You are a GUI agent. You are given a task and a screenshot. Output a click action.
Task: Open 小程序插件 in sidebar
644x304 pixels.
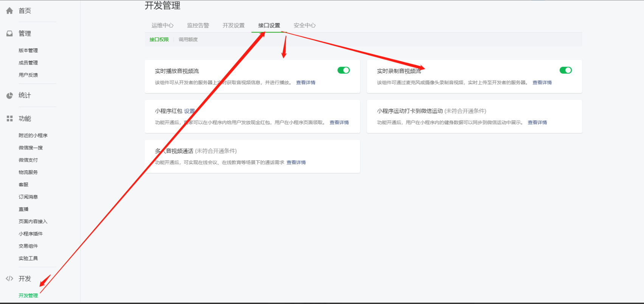(x=31, y=234)
